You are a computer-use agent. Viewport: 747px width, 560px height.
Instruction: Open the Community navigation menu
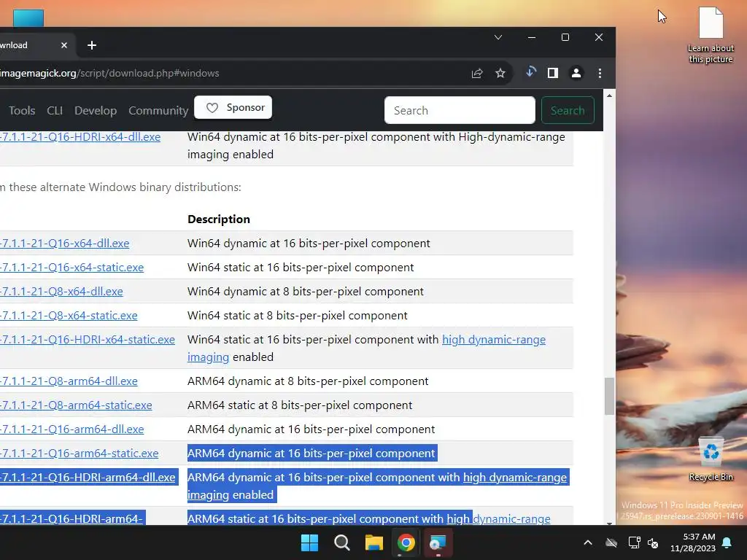pos(158,111)
